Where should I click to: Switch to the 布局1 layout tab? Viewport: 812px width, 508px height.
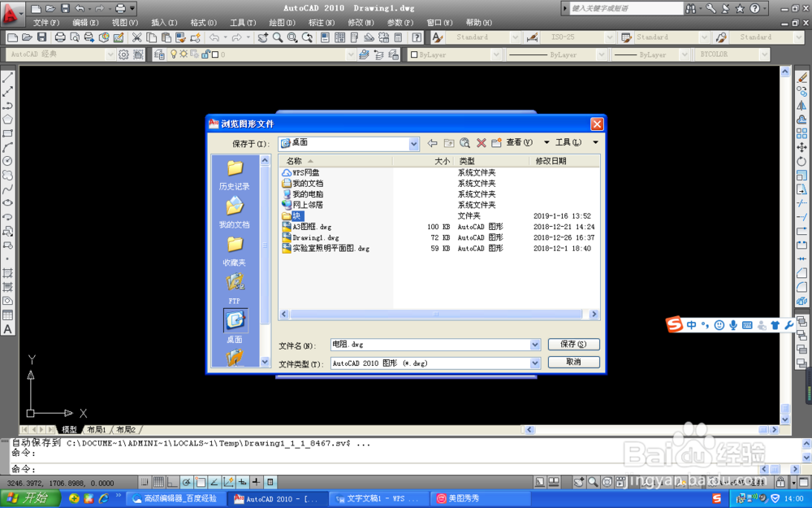pos(97,430)
